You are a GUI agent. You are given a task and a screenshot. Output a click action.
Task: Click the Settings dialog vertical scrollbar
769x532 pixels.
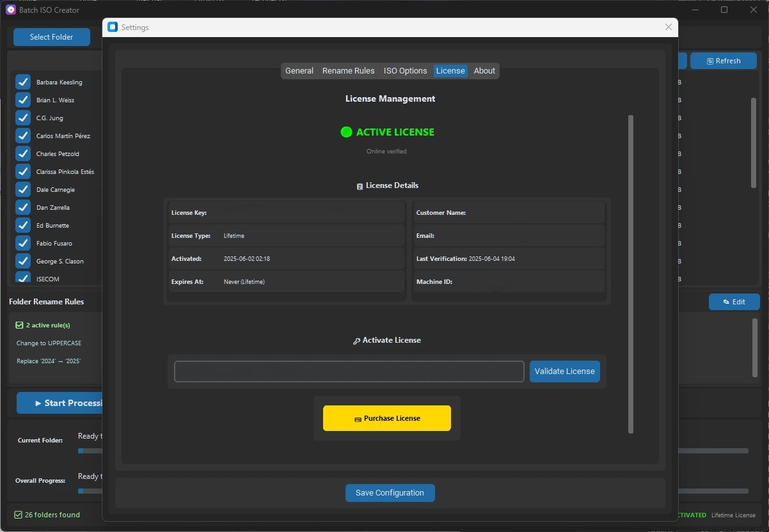631,274
